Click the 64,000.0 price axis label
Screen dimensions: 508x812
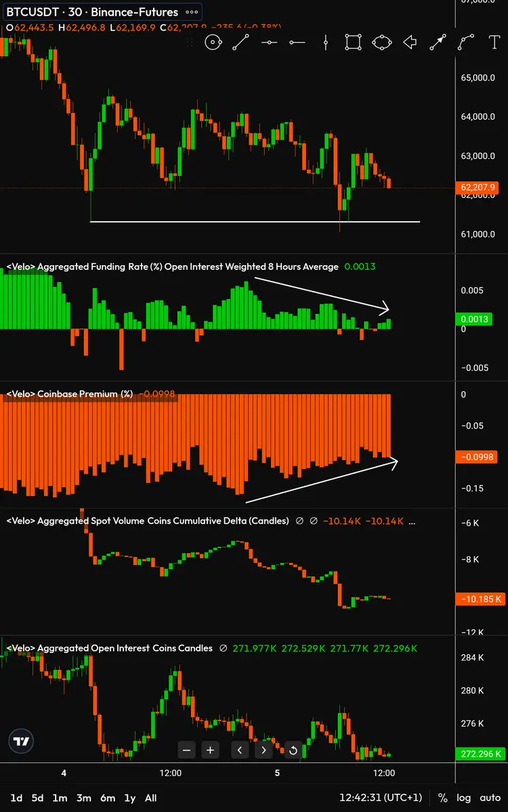point(478,116)
